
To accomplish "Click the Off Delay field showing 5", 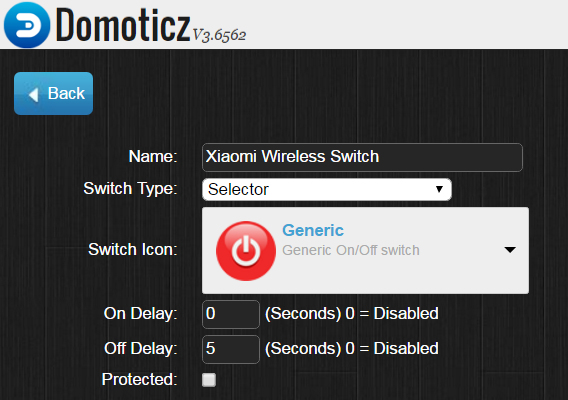I will pos(231,349).
